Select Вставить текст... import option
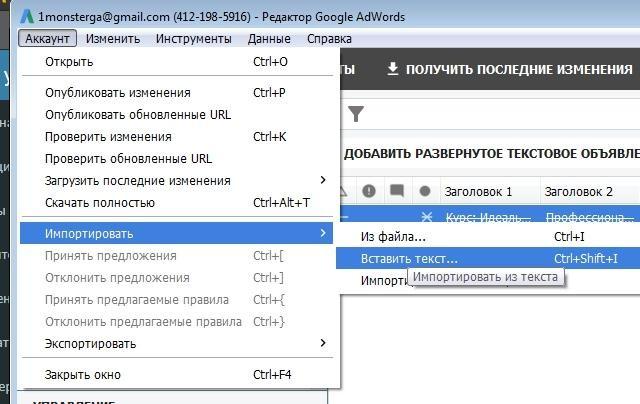Viewport: 640px width, 404px height. [x=488, y=258]
